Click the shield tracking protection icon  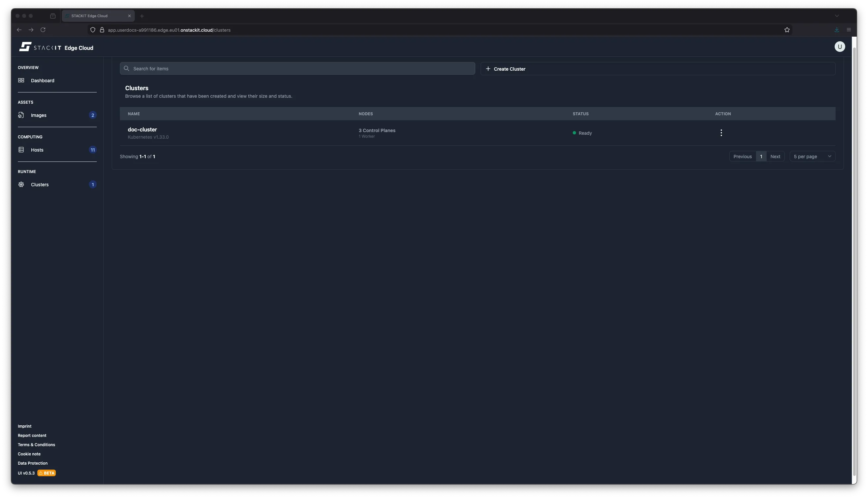(x=93, y=30)
